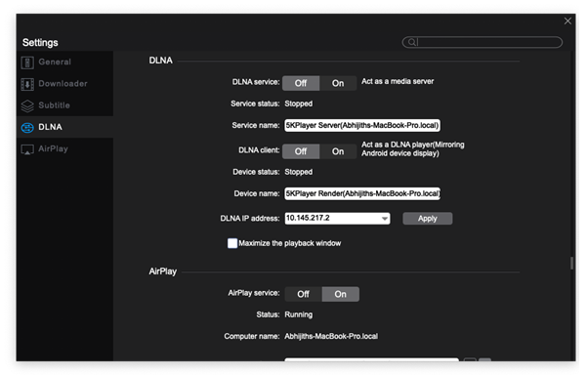
Task: Enable AirPlay service On
Action: tap(341, 294)
